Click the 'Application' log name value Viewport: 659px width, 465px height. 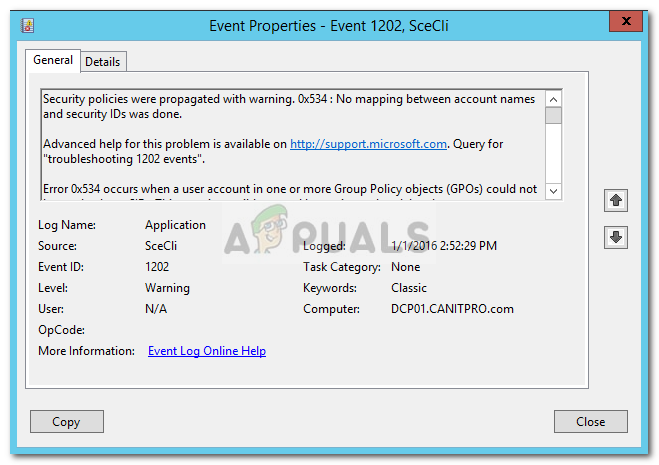175,225
